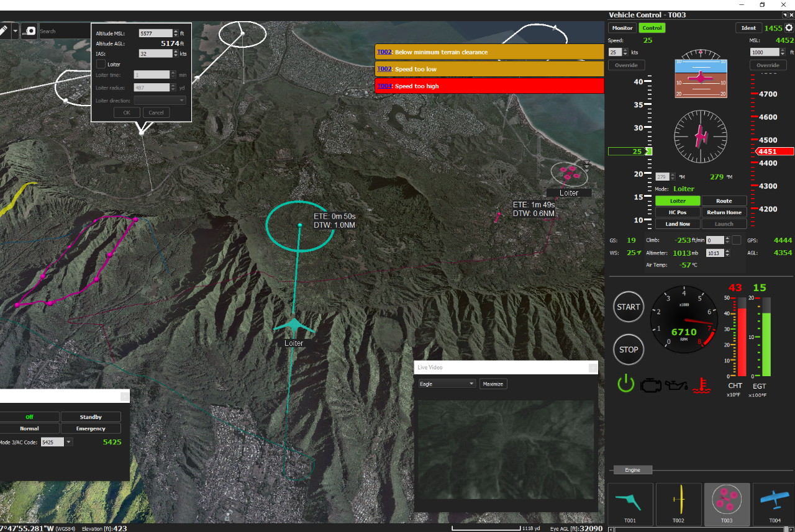Select the measuring tape tool

(29, 31)
